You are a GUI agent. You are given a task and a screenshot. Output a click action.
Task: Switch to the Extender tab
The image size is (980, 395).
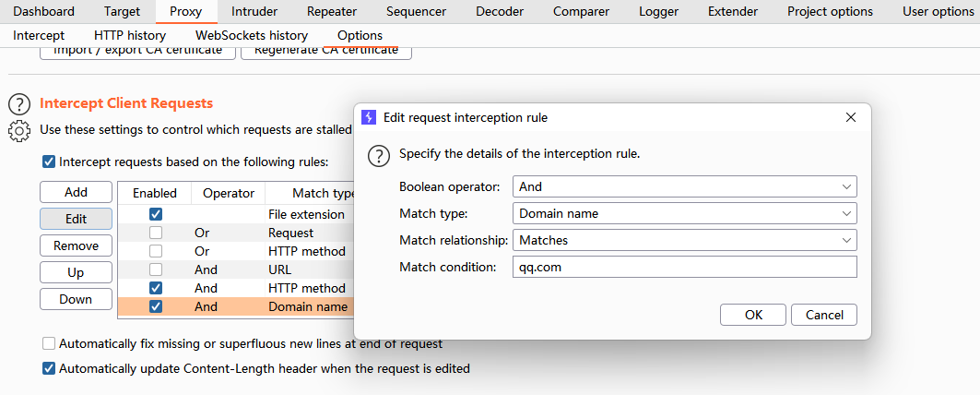[733, 11]
